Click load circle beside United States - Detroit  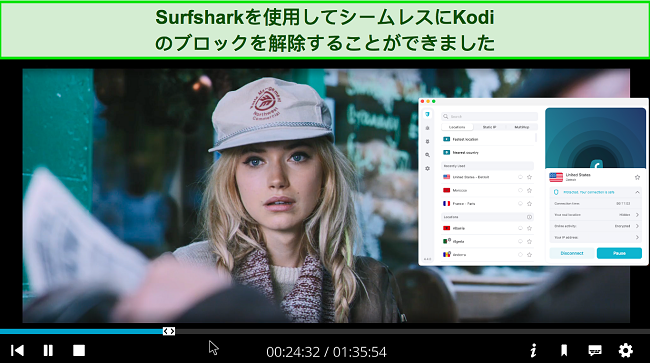click(x=520, y=177)
